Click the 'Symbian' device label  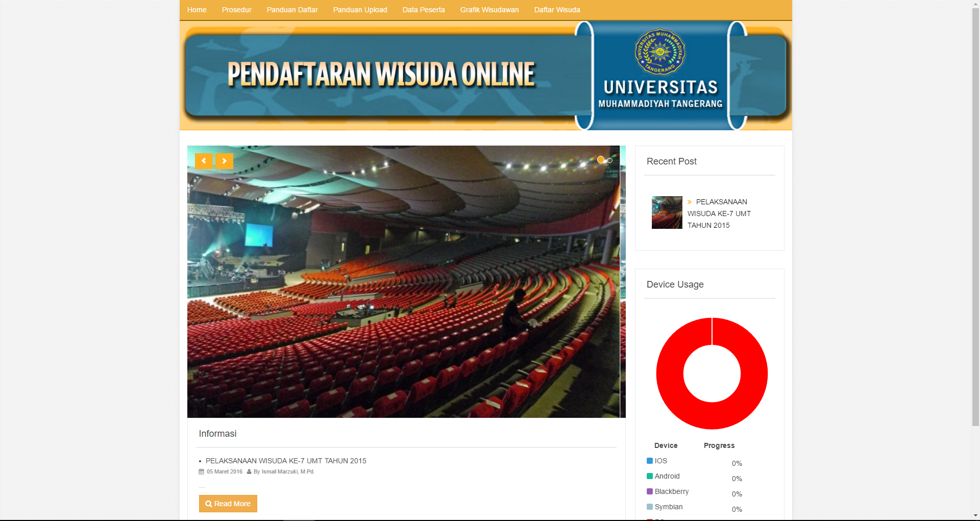point(669,507)
